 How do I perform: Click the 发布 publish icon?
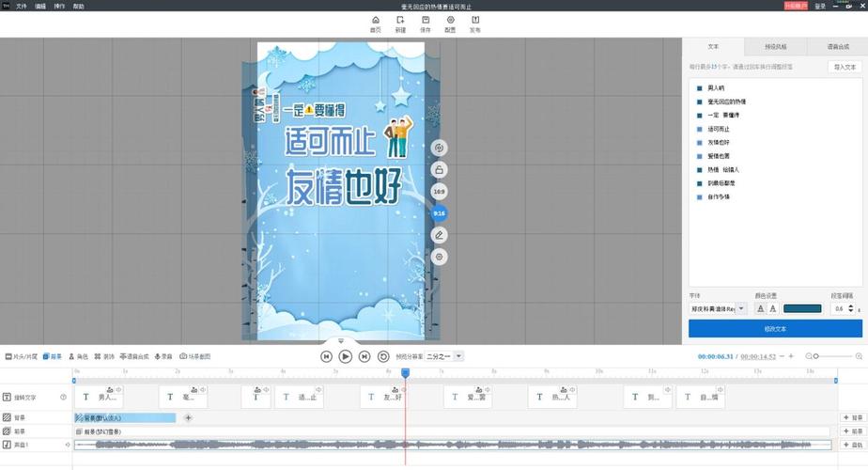coord(475,23)
